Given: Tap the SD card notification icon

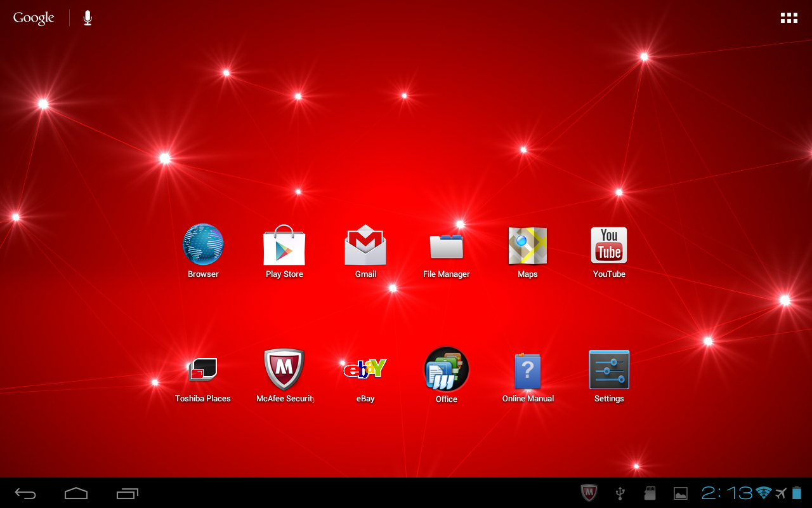Looking at the screenshot, I should (650, 493).
